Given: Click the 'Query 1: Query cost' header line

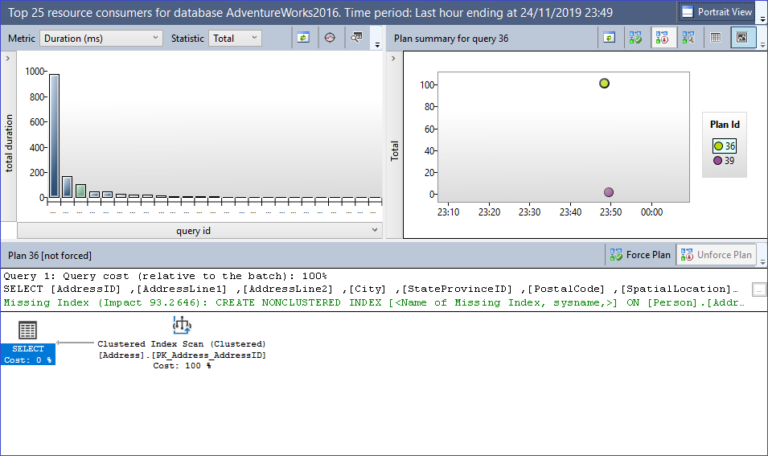Looking at the screenshot, I should tap(165, 276).
